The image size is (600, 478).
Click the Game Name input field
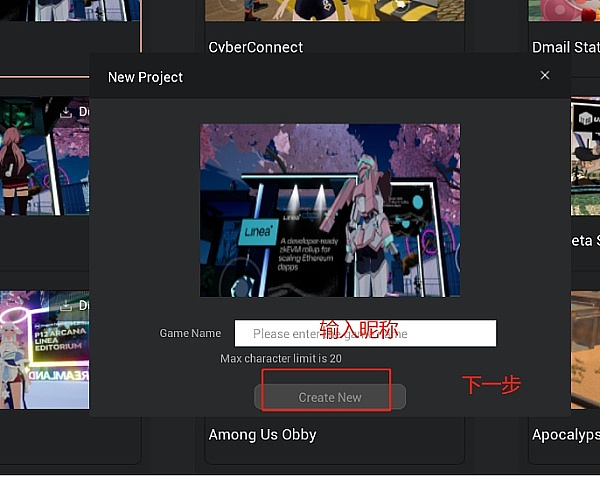[x=365, y=333]
